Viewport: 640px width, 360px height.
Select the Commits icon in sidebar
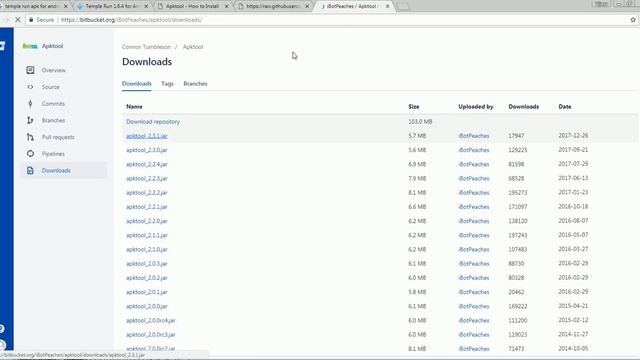click(30, 104)
